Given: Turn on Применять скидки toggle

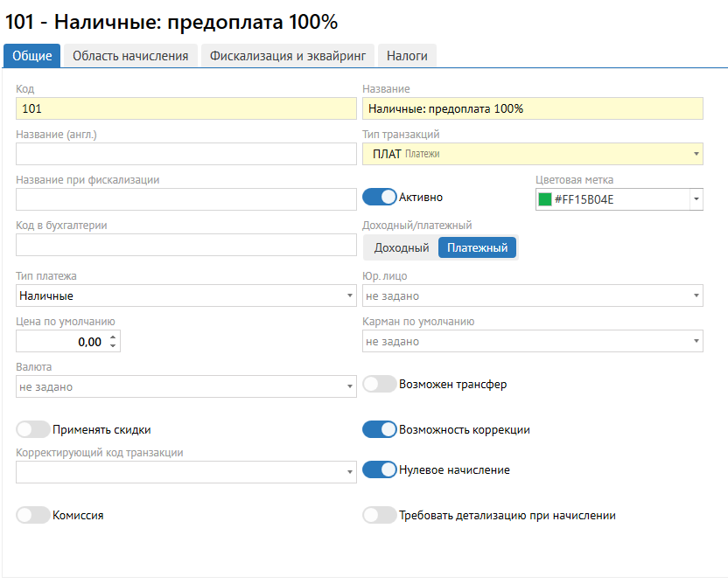Looking at the screenshot, I should [x=33, y=429].
